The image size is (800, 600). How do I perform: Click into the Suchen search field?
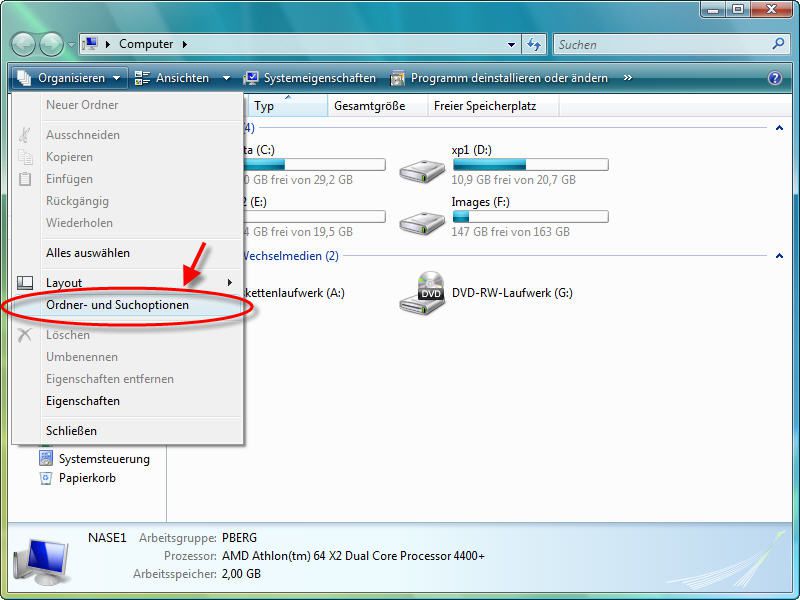click(x=660, y=44)
